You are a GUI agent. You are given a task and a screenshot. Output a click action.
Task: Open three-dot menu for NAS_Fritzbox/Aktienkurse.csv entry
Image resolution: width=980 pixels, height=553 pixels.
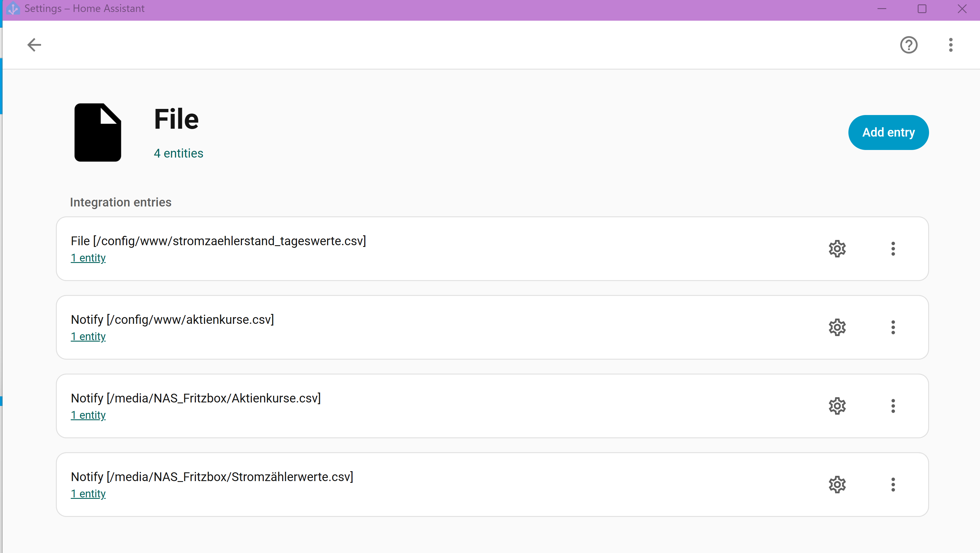[893, 406]
